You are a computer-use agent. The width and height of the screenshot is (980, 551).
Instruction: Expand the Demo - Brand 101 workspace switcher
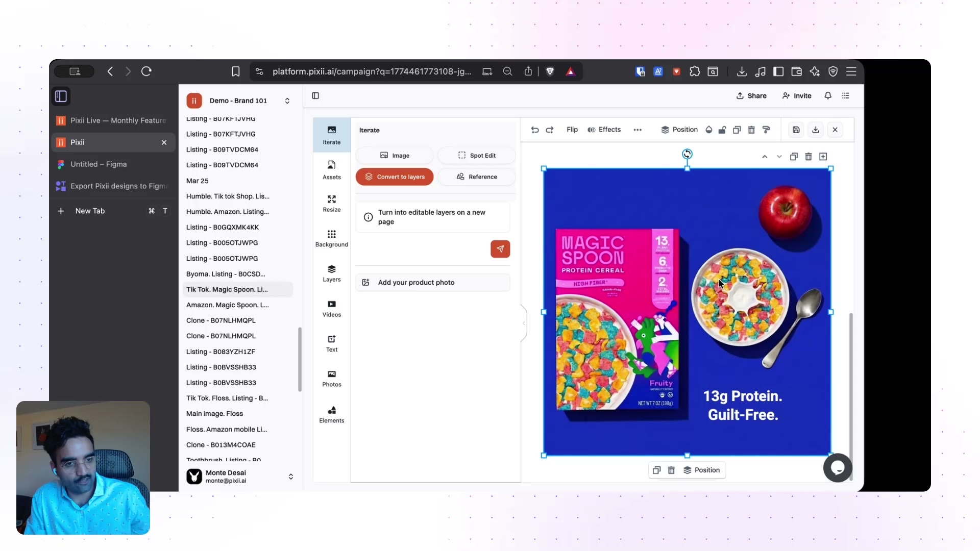point(287,101)
